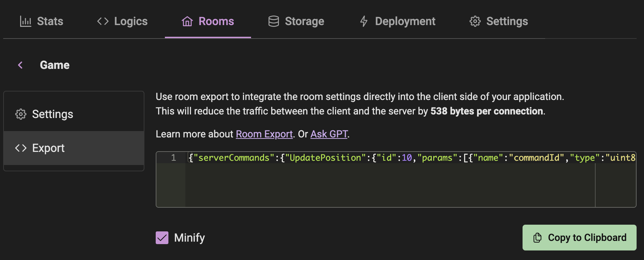
Task: Click the Game room title
Action: click(55, 65)
